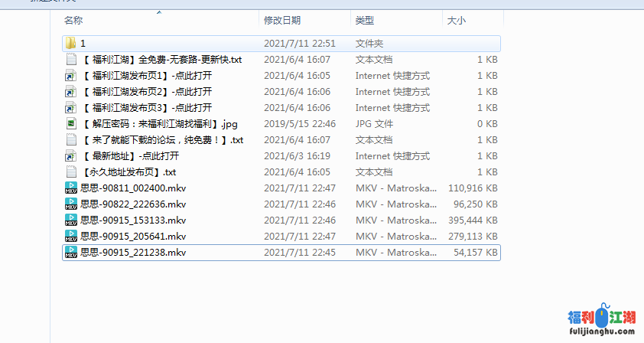Click the shortcut icon for 福利江湖发布页1
This screenshot has width=644, height=343.
tap(70, 76)
